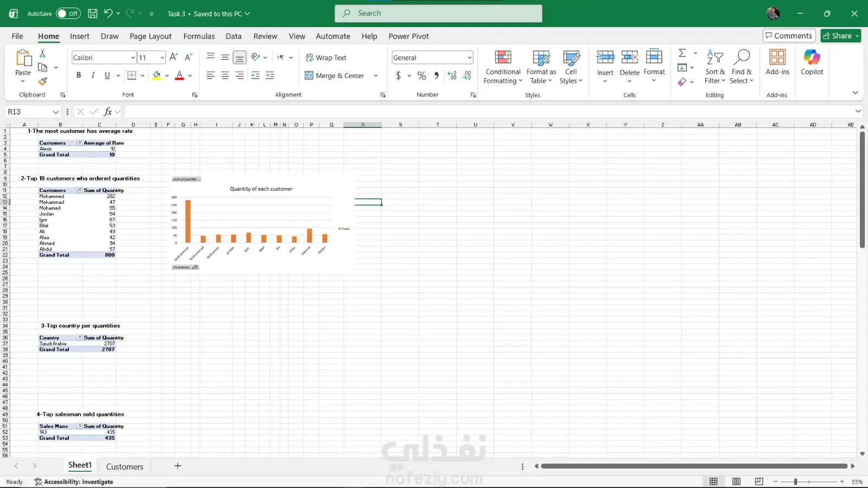Go to the Formulas tab
The height and width of the screenshot is (488, 868).
point(199,36)
